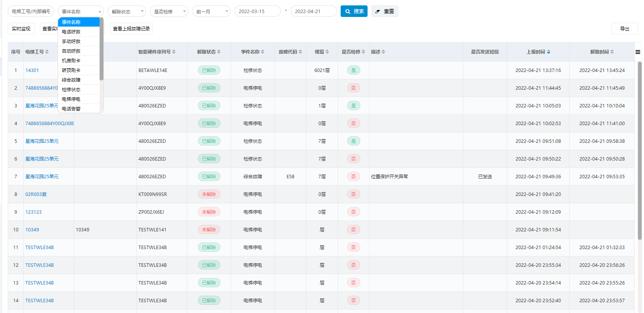
Task: Sort by 楼层 column arrow icon
Action: pos(327,52)
